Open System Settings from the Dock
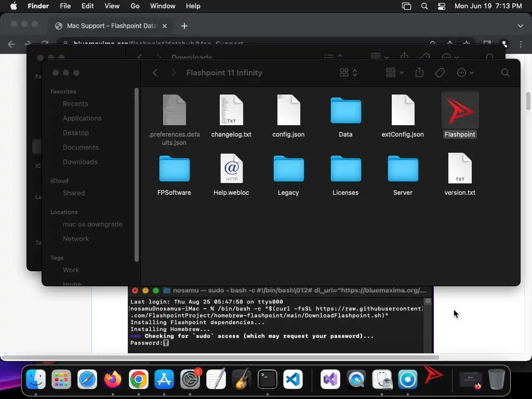 pyautogui.click(x=190, y=379)
